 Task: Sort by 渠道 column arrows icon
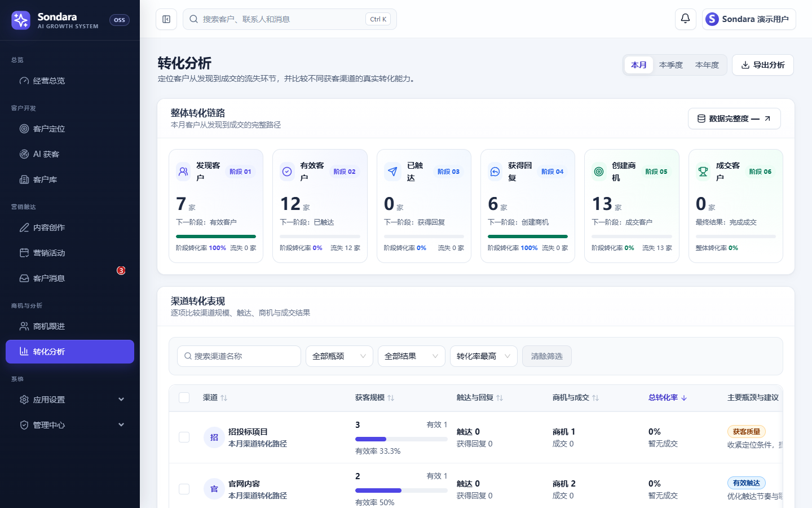(x=224, y=398)
